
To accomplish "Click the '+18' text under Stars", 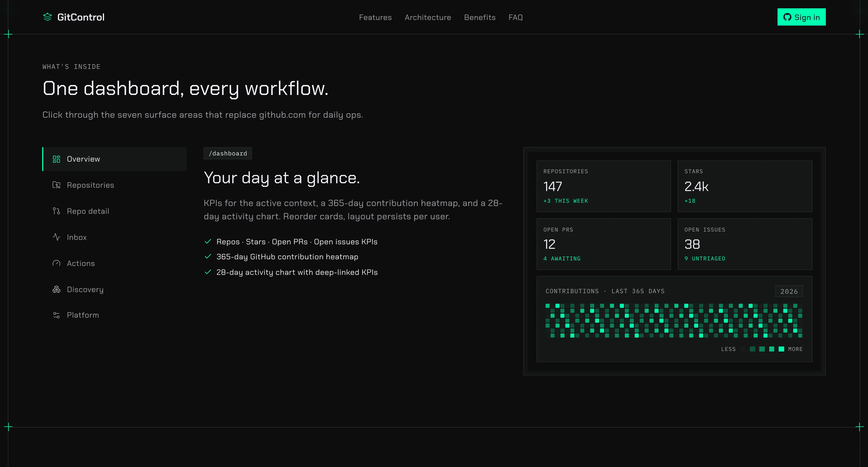I will point(690,201).
